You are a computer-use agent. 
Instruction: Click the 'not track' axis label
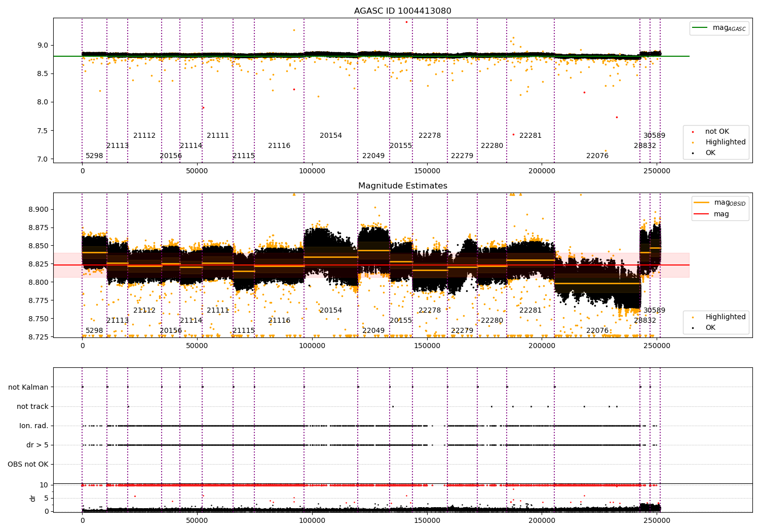click(x=32, y=406)
